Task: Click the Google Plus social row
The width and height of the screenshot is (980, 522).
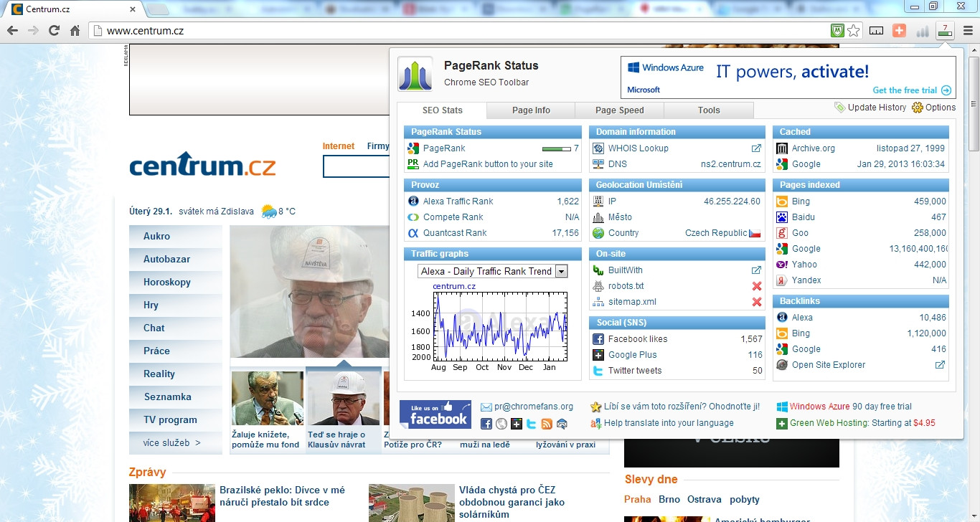Action: (677, 355)
